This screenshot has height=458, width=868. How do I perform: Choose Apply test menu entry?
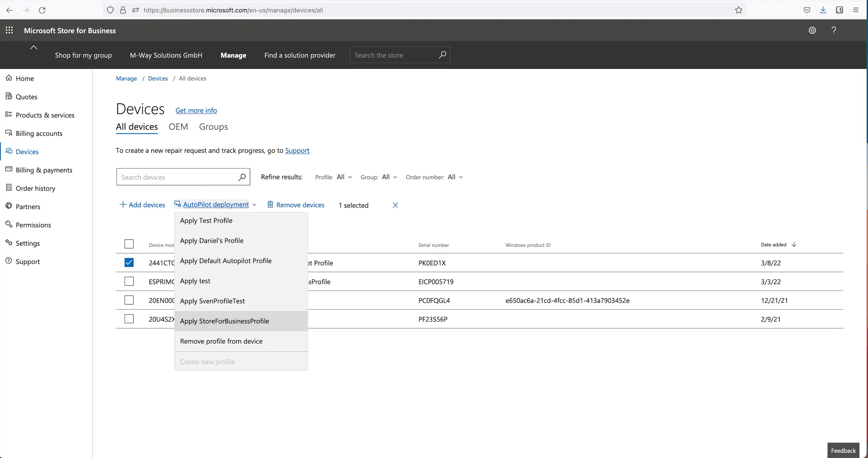[241, 281]
